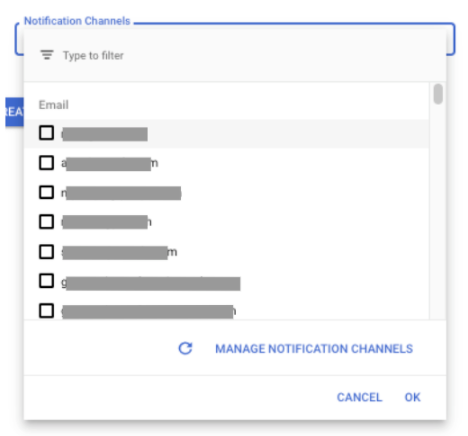468x436 pixels.
Task: Cancel the notification channel selection
Action: (359, 397)
